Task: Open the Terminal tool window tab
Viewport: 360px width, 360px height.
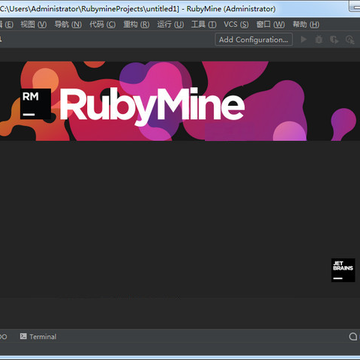Action: (38, 337)
